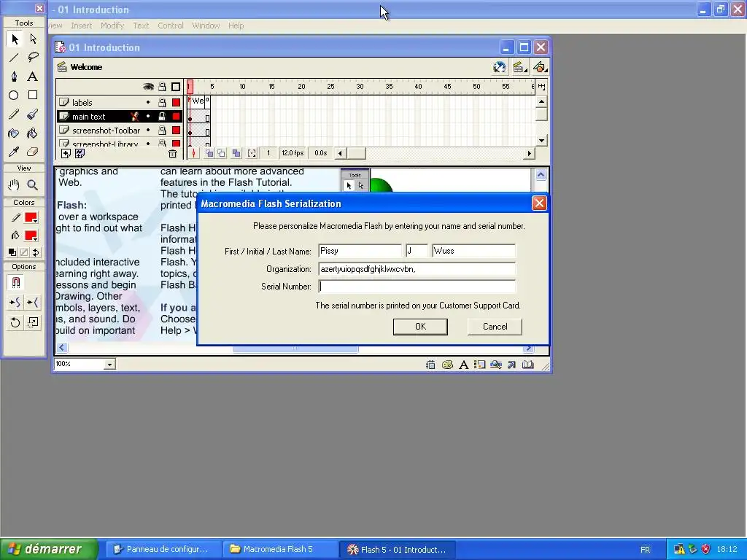Image resolution: width=747 pixels, height=560 pixels.
Task: Toggle lock for all layers header icon
Action: [163, 87]
